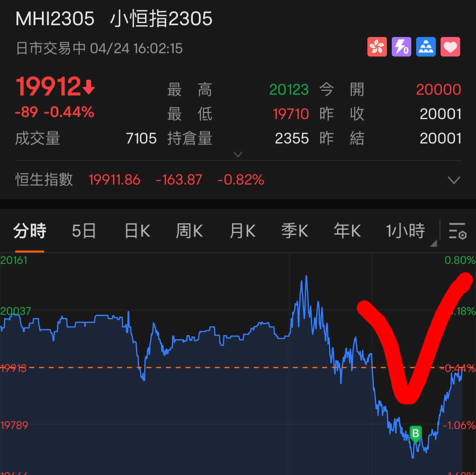The image size is (476, 475).
Task: Show the 年K chart
Action: pos(347,231)
